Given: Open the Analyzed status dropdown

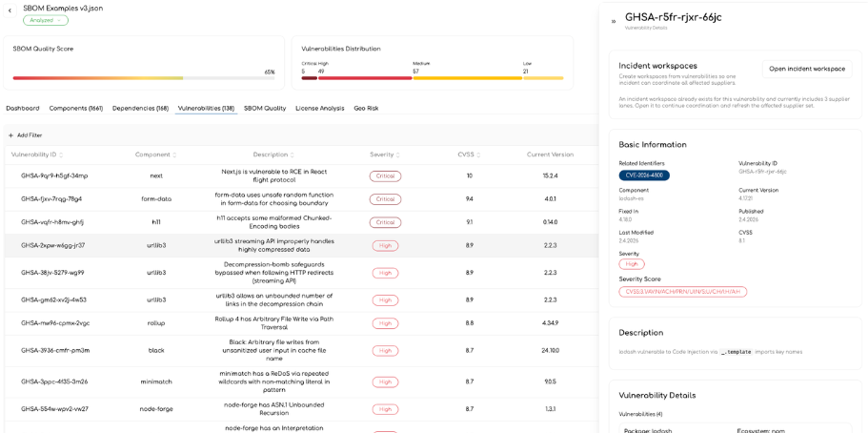Looking at the screenshot, I should (46, 20).
